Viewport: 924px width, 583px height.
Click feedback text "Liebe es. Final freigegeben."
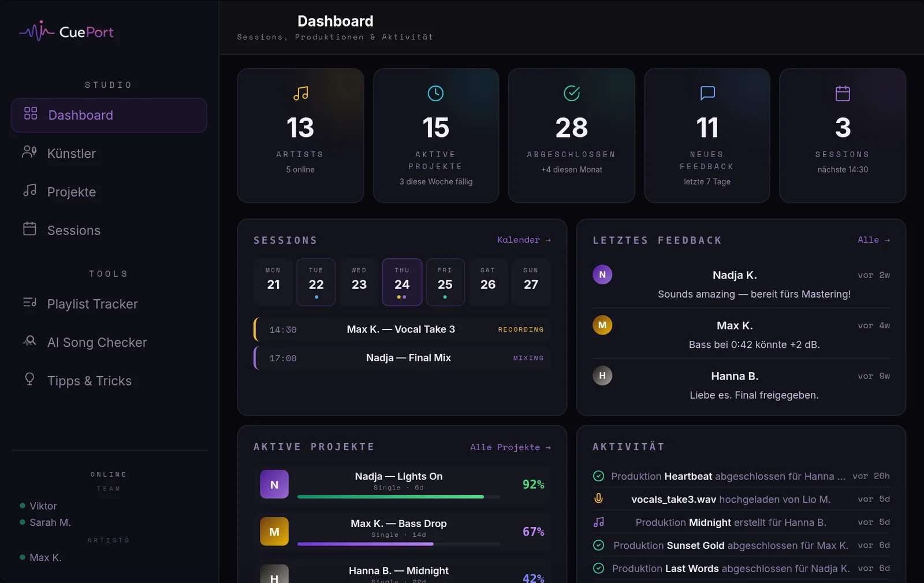tap(754, 395)
